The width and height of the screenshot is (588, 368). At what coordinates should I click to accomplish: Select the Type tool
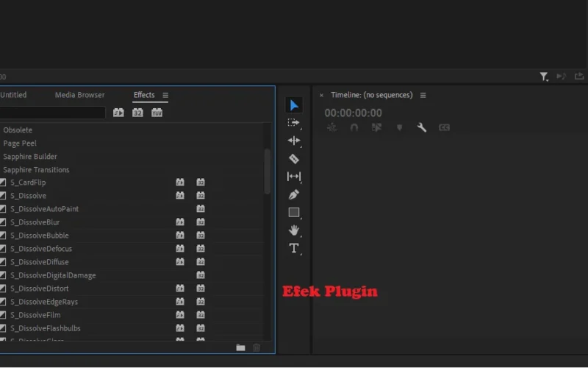[x=294, y=248]
